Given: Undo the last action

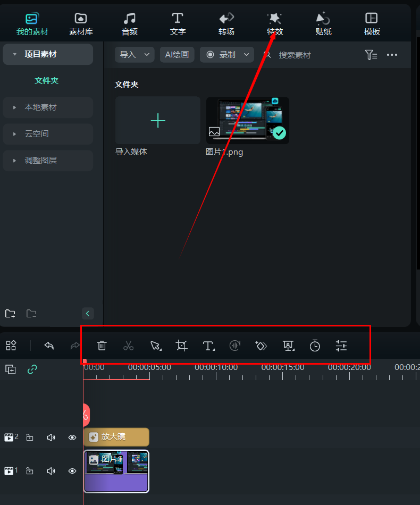Looking at the screenshot, I should (49, 346).
